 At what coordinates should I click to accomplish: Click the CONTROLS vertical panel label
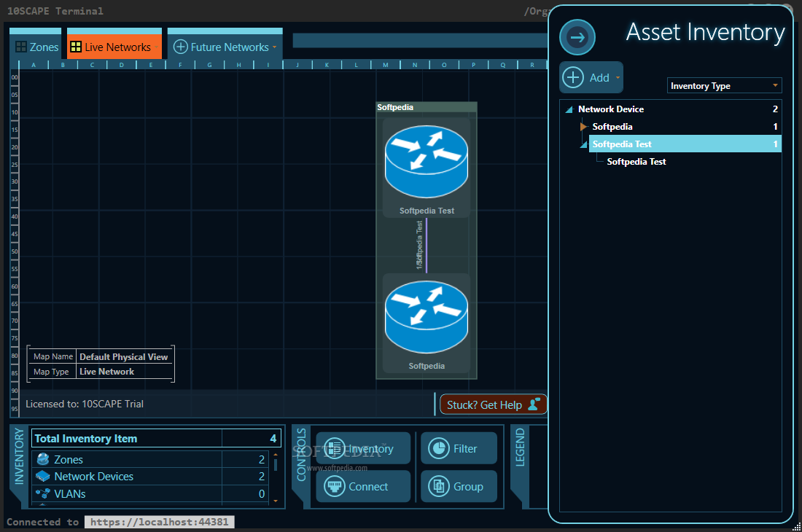301,455
